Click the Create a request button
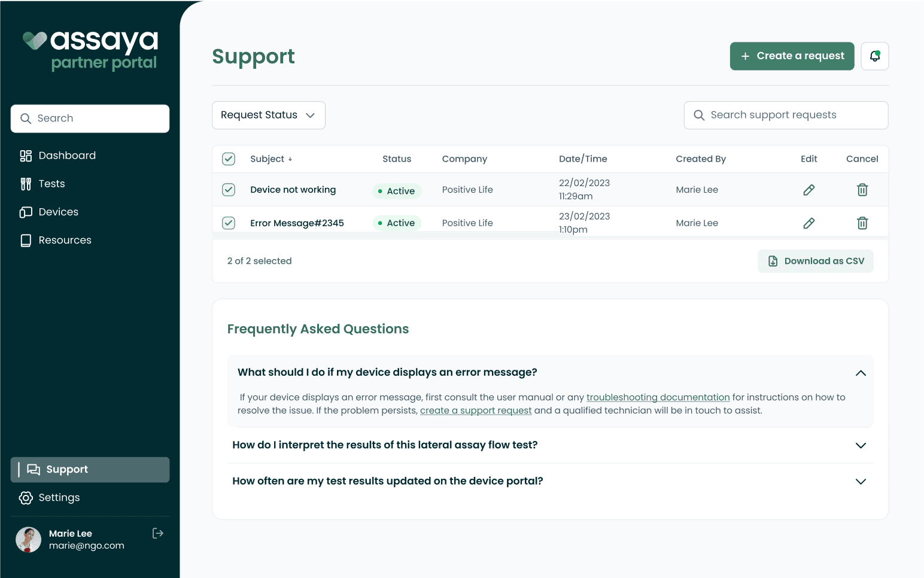 tap(791, 56)
